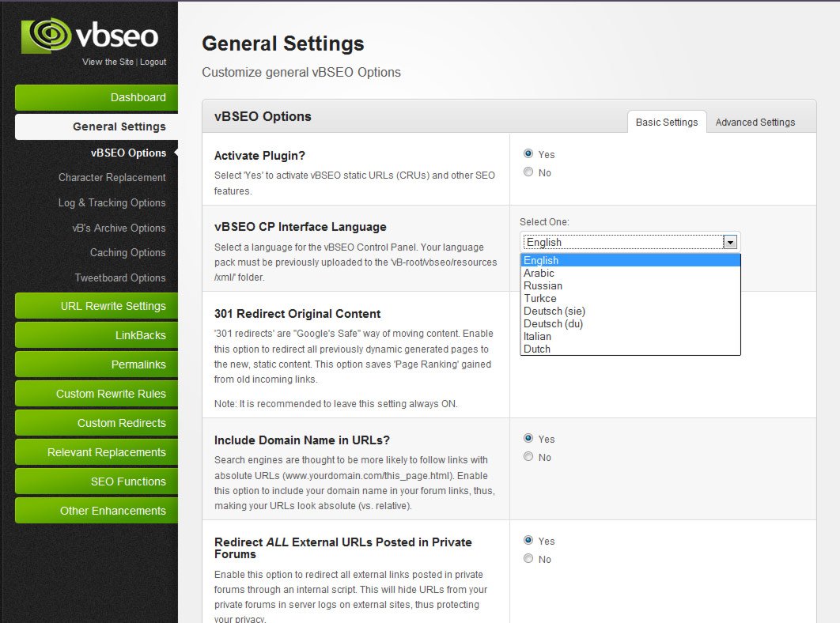The width and height of the screenshot is (840, 623).
Task: Open the View the Site link
Action: (108, 62)
